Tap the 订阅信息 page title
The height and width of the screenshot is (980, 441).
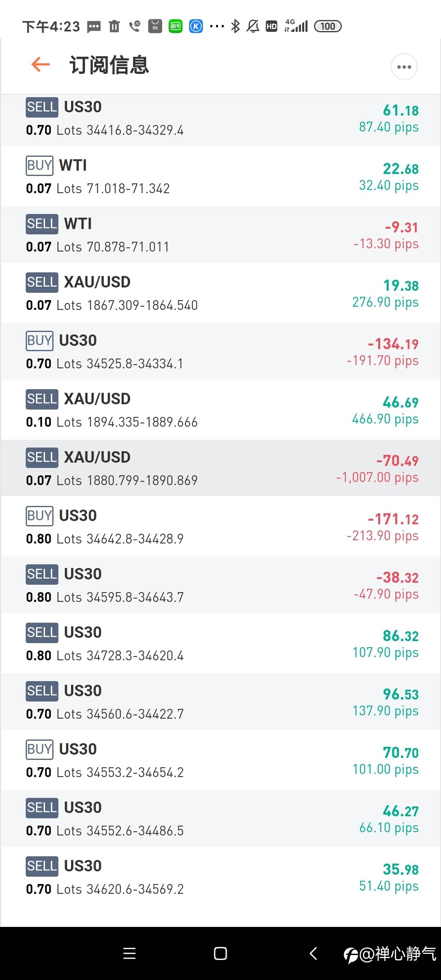click(x=109, y=65)
